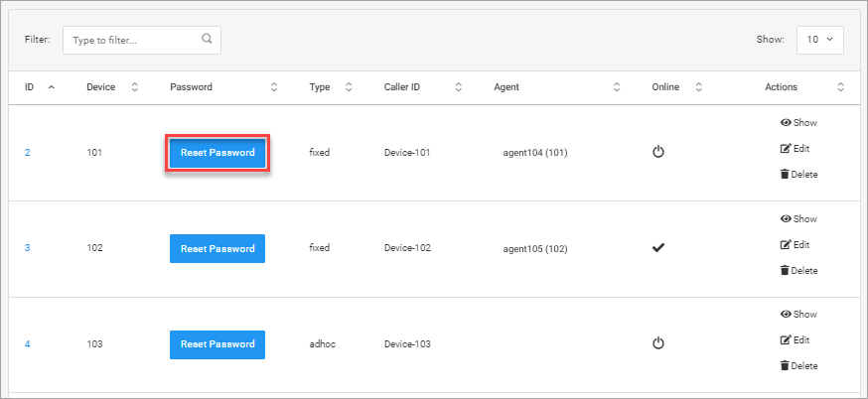Click the checkmark online icon for device 102
The height and width of the screenshot is (399, 868).
click(x=658, y=248)
